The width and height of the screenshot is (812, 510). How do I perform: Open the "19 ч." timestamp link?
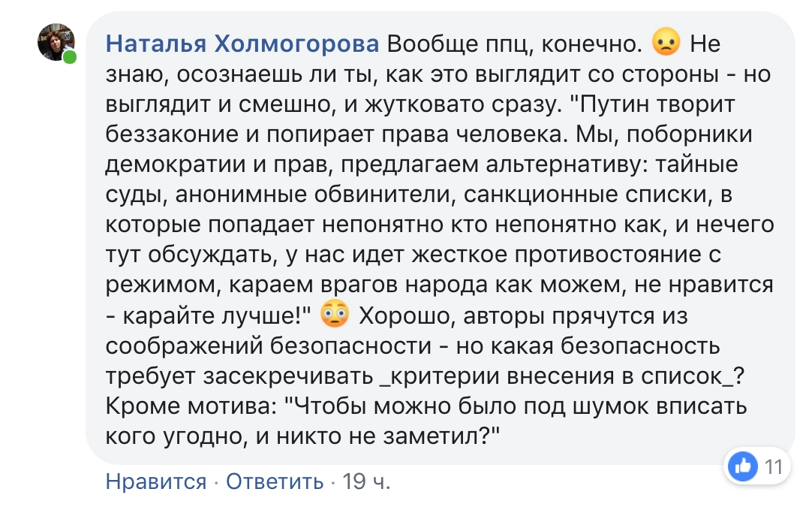point(366,481)
